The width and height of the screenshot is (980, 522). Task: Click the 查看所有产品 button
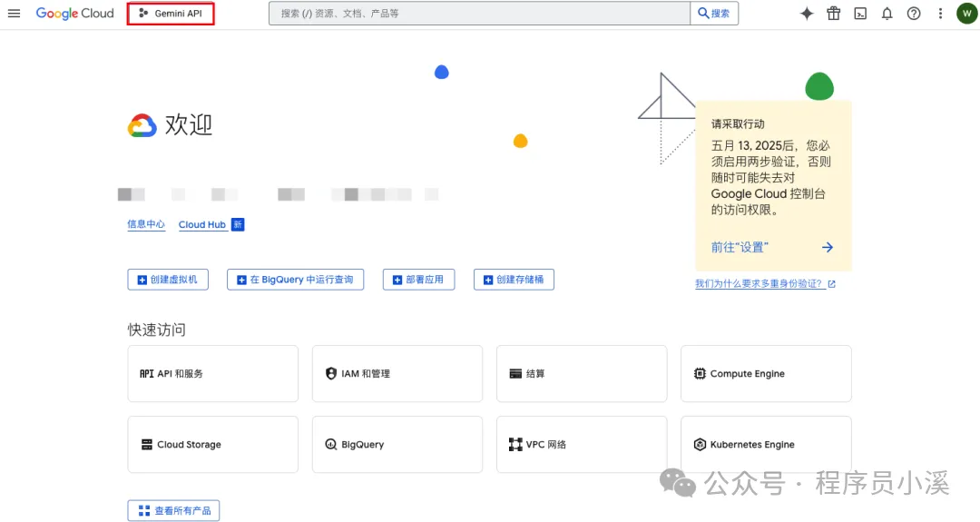tap(173, 511)
